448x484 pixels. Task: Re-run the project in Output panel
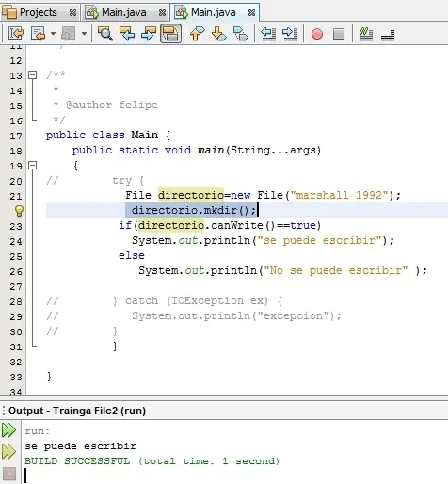point(8,430)
